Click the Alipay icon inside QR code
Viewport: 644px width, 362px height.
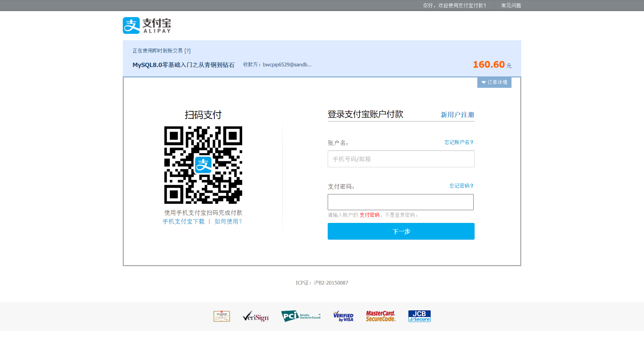coord(203,165)
